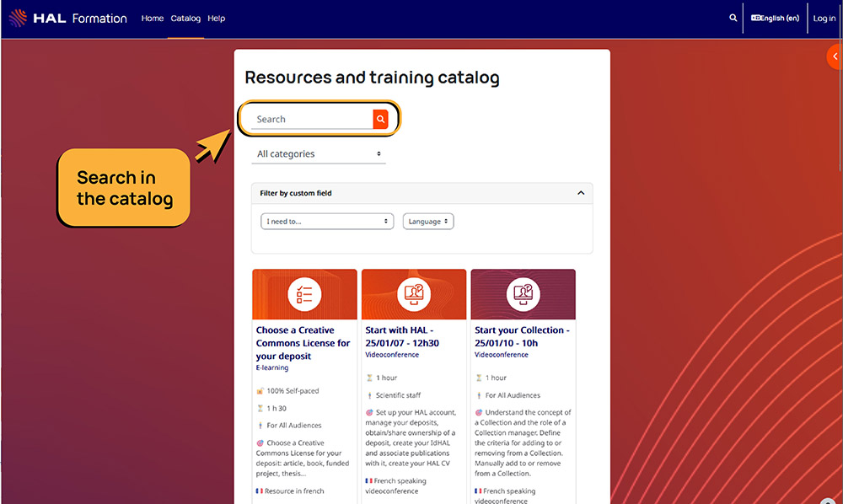Click the navbar search magnifier icon
Viewport: 843px width, 504px height.
click(x=733, y=18)
